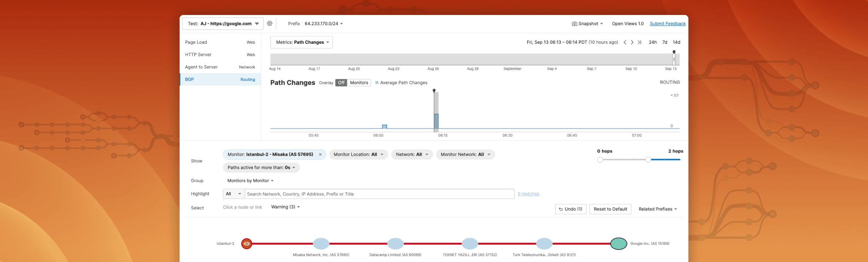The height and width of the screenshot is (262, 868).
Task: Jump to latest time interval icon
Action: click(x=640, y=42)
